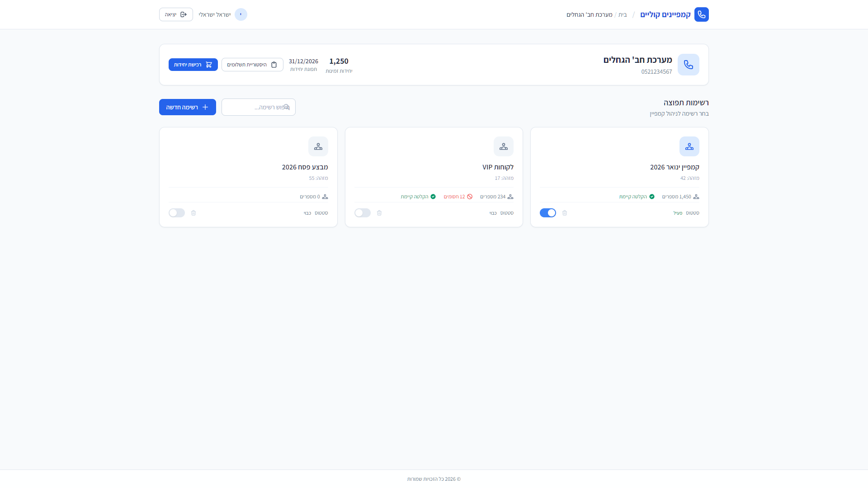This screenshot has width=868, height=488.
Task: Click the large phone icon beside מערכת חב' הגחלים
Action: pyautogui.click(x=688, y=65)
